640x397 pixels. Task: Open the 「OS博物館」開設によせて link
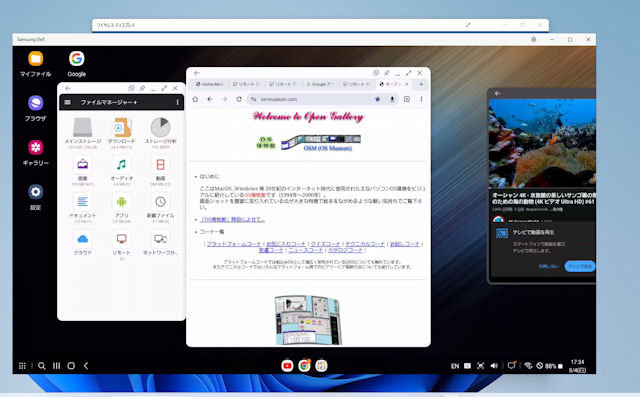(232, 220)
